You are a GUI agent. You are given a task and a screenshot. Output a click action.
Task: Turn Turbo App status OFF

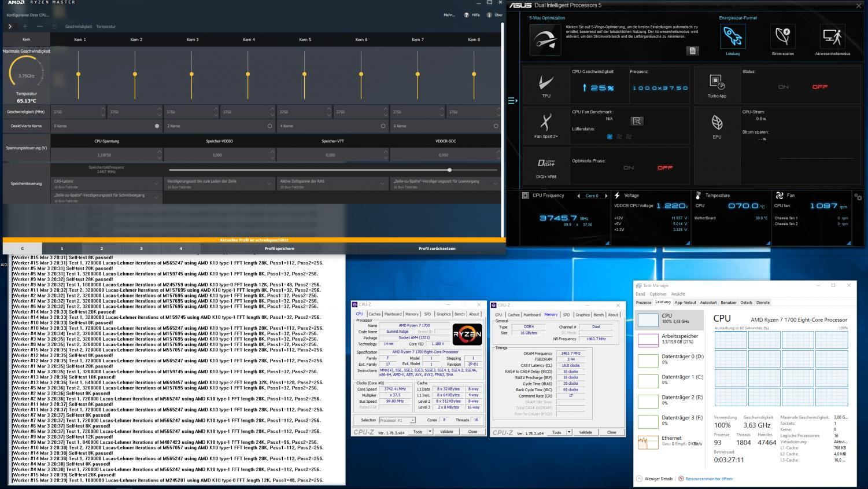tap(820, 87)
